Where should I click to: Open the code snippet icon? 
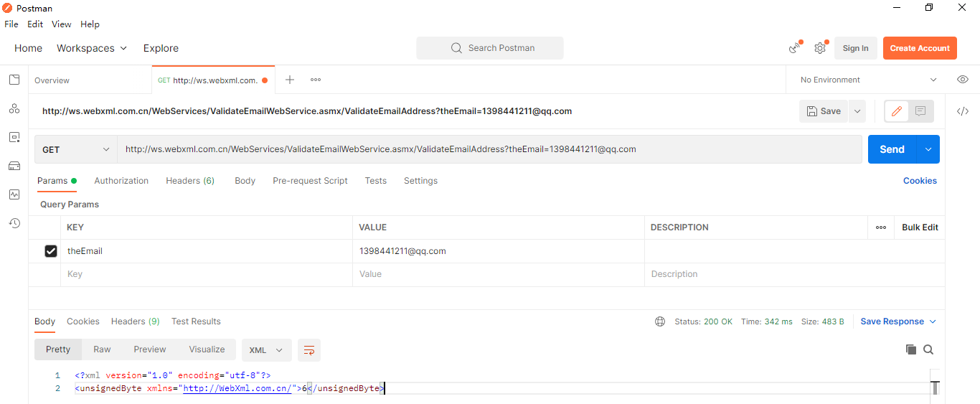963,111
